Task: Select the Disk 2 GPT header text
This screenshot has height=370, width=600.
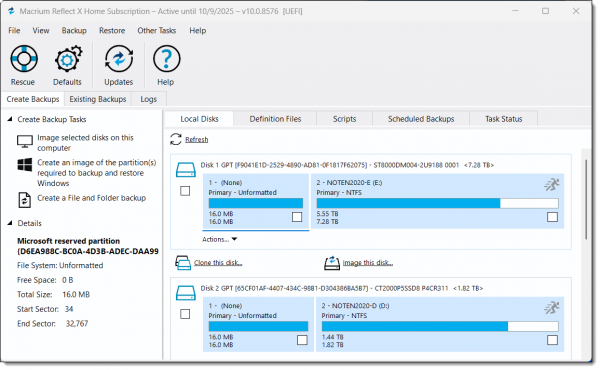Action: point(342,289)
